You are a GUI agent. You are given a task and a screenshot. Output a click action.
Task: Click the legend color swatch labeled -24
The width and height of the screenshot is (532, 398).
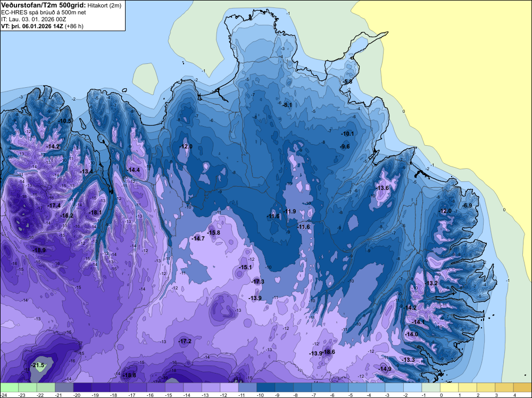pos(9,387)
